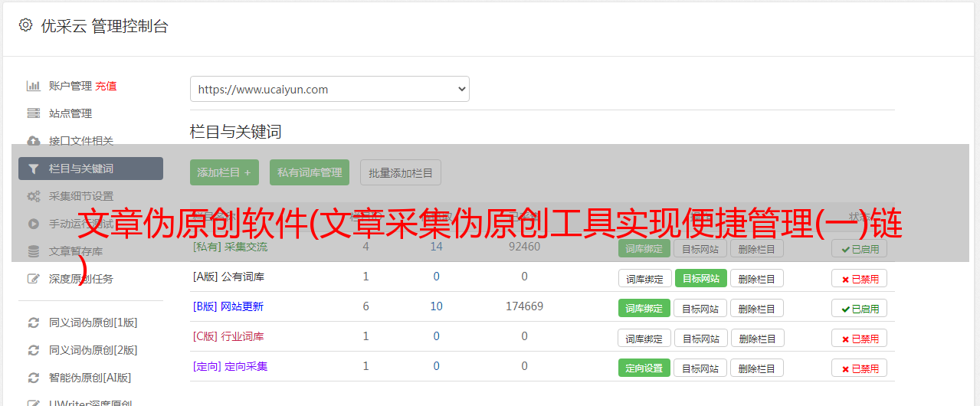Click the gears icon beside 采集细节设置
Viewport: 980px width, 406px height.
point(34,196)
